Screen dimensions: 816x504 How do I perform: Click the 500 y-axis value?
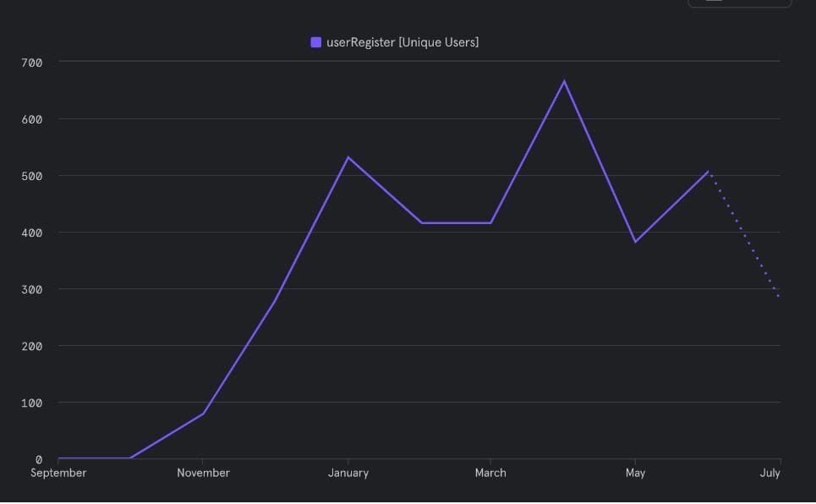point(32,177)
